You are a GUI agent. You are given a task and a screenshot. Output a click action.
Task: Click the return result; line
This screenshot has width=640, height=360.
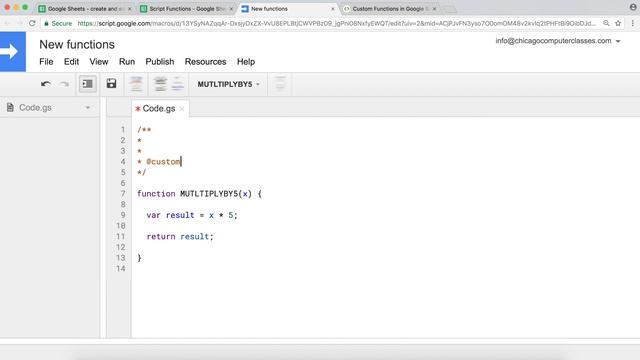pyautogui.click(x=180, y=237)
